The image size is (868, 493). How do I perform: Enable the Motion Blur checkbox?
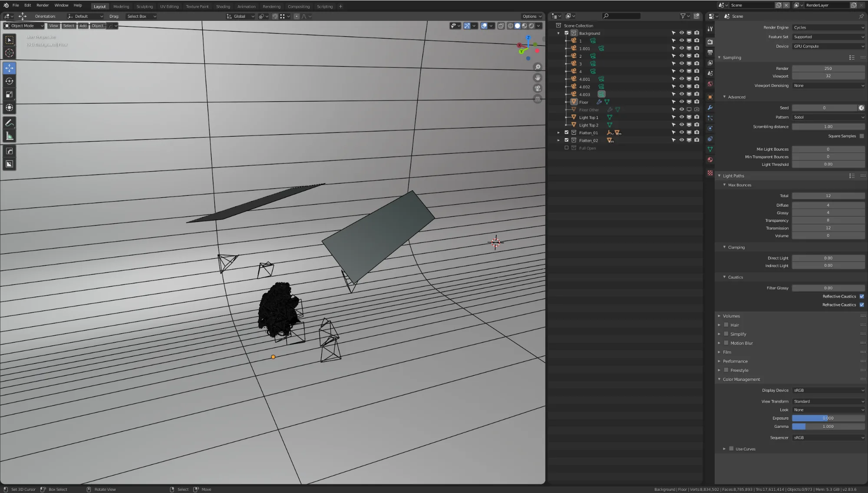point(726,343)
